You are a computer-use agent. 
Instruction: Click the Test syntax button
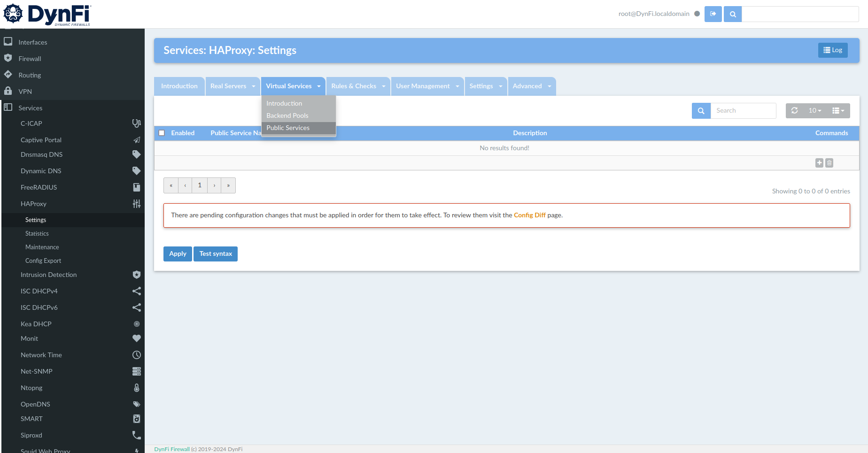tap(216, 254)
